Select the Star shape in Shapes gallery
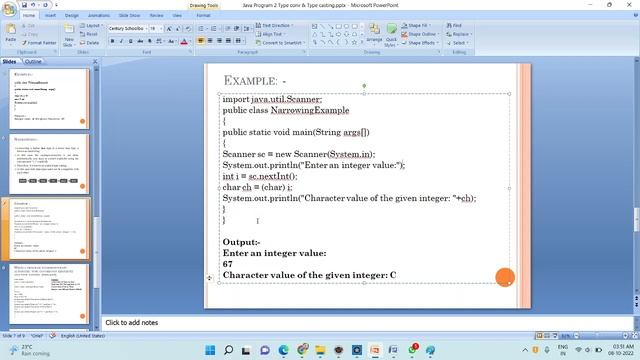Screen dimensions: 640x360 coord(354,42)
